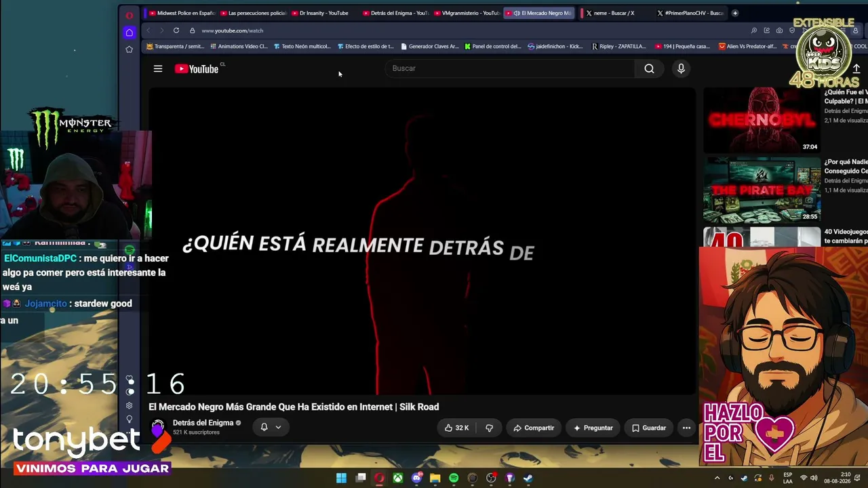Show hidden system tray icons chevron
Viewport: 868px width, 488px height.
717,478
